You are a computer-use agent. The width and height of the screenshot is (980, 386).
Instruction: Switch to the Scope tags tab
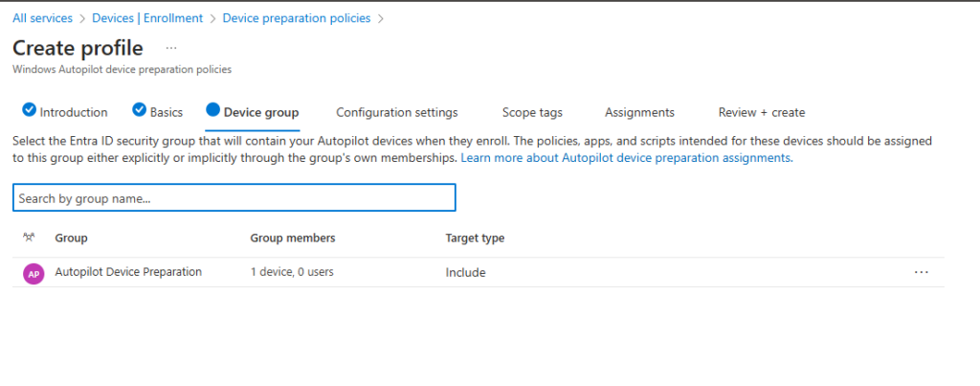pos(532,112)
